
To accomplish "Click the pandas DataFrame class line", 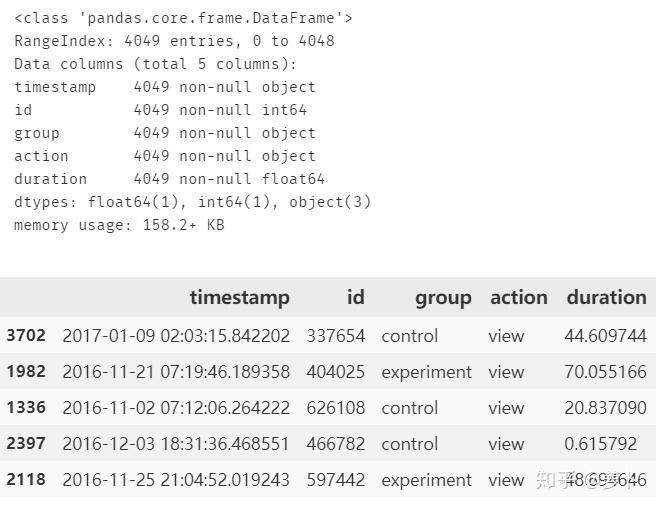I will point(183,18).
